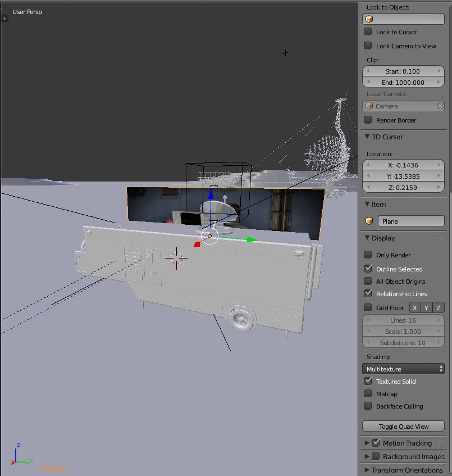Click the white circle manipulator center
The image size is (452, 476).
pyautogui.click(x=209, y=236)
